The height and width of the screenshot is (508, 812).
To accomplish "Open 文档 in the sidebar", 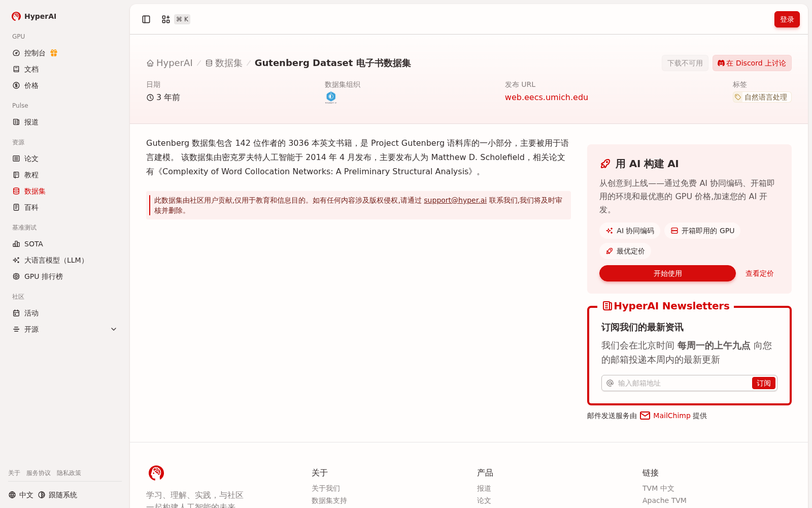I will 65,69.
